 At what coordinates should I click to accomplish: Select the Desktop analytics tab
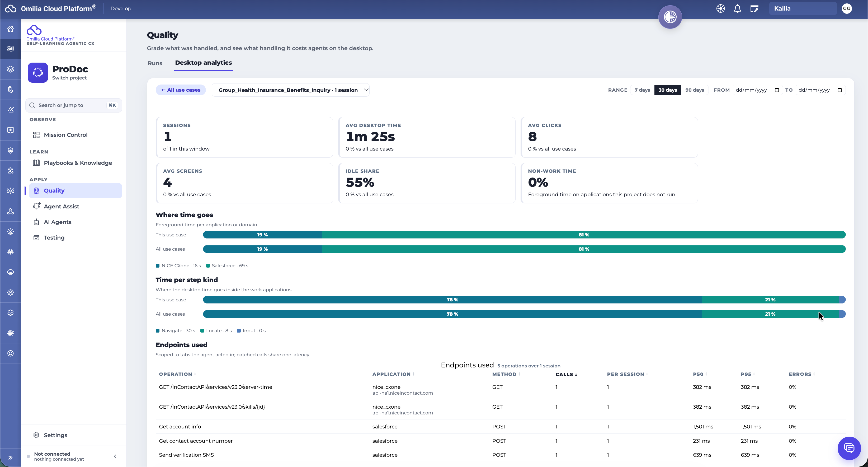point(204,63)
